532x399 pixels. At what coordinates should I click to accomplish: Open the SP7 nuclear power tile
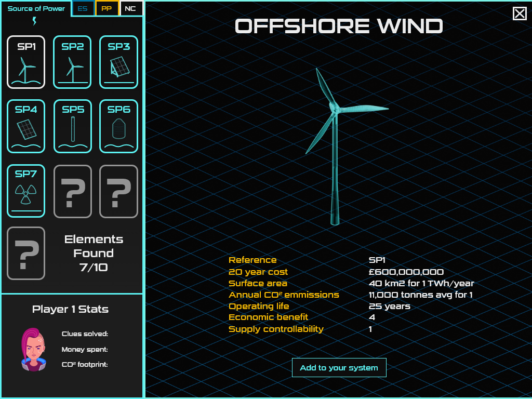click(26, 191)
